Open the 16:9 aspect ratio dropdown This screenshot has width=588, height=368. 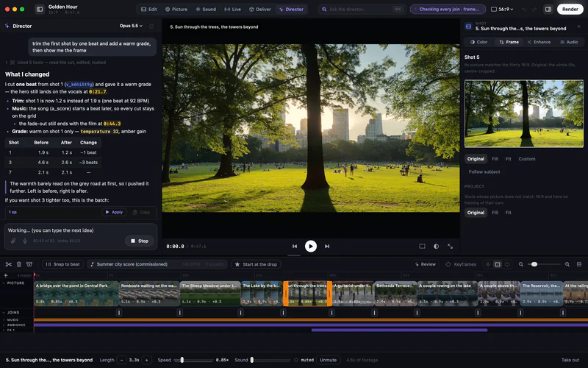tap(502, 9)
